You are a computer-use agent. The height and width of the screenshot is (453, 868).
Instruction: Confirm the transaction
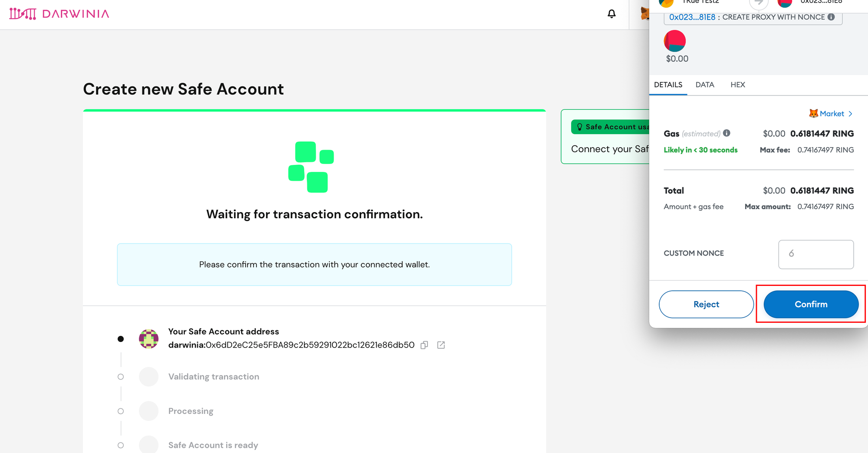pyautogui.click(x=811, y=304)
